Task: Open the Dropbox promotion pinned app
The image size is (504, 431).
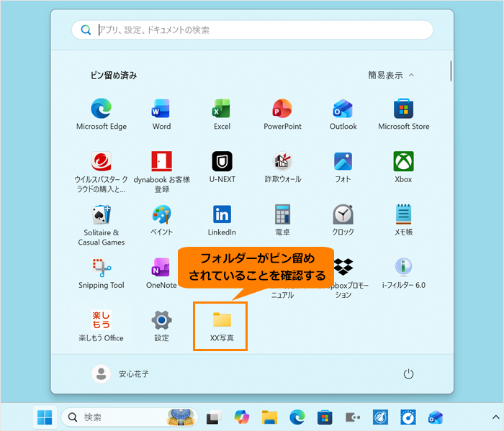Action: pos(343,278)
